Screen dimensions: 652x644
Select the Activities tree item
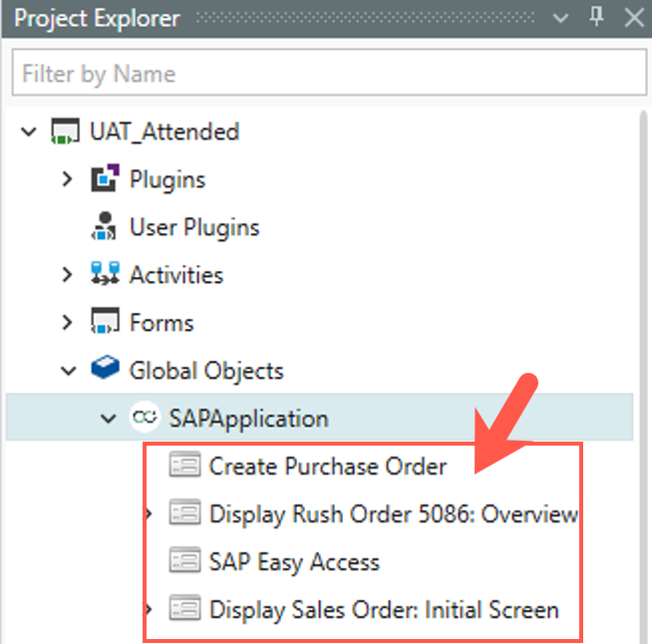(176, 275)
